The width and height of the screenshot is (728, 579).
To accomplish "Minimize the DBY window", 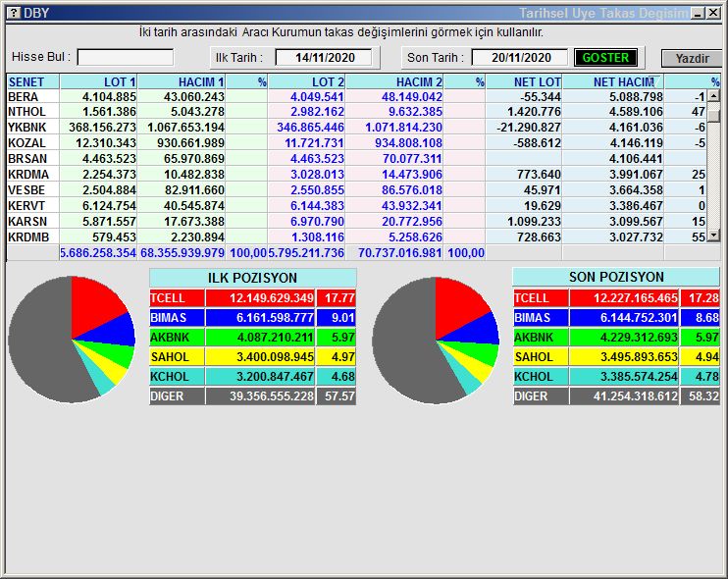I will click(x=698, y=13).
